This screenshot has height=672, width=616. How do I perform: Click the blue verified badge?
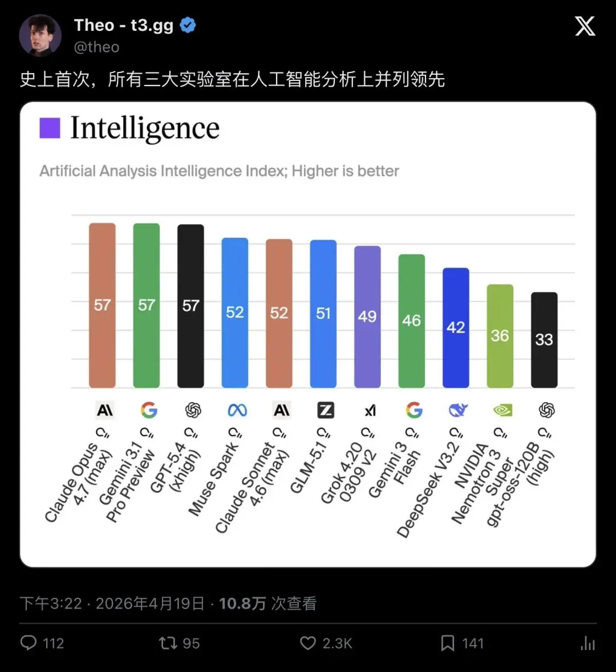pyautogui.click(x=188, y=25)
